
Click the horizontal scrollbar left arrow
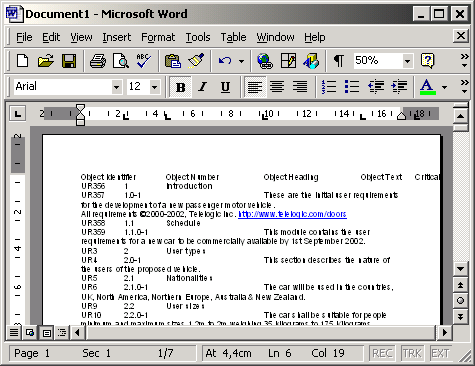77,332
